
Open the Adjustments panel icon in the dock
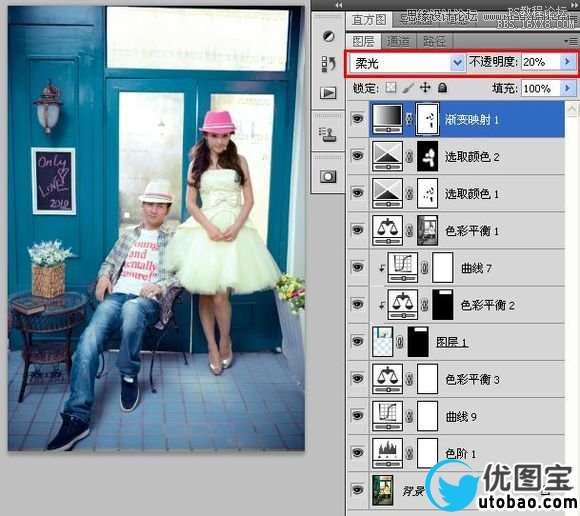pos(328,36)
